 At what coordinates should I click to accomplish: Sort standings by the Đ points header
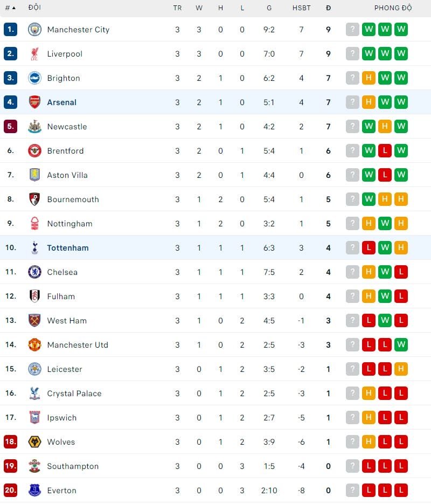328,8
